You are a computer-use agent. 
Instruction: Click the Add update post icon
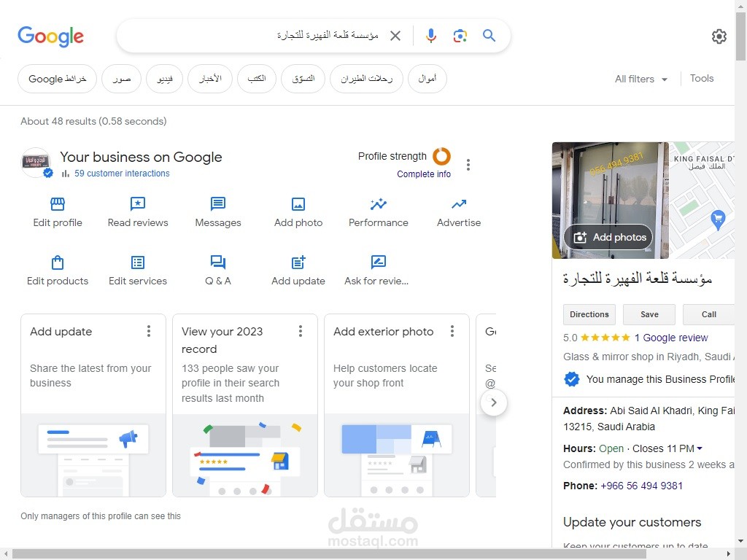click(x=298, y=262)
